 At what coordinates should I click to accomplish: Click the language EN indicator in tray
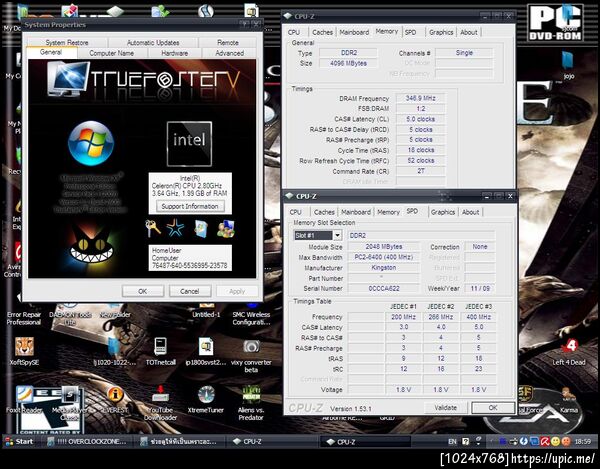pos(452,441)
